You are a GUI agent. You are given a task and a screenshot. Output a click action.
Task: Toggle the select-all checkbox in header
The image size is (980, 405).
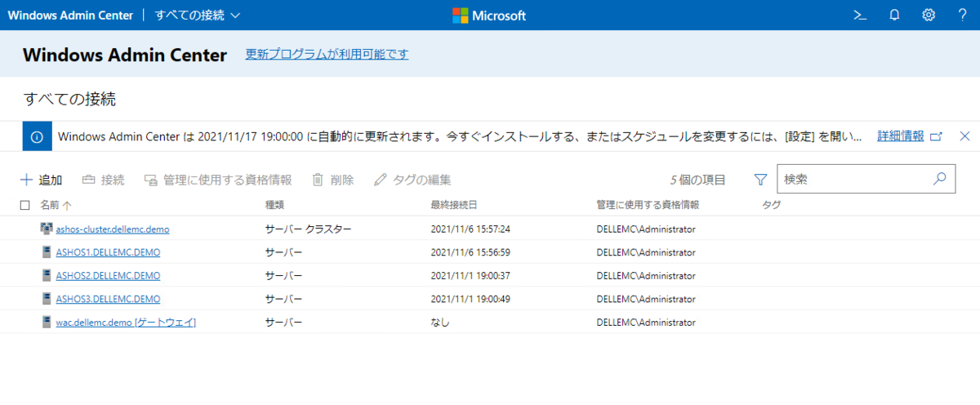click(24, 205)
